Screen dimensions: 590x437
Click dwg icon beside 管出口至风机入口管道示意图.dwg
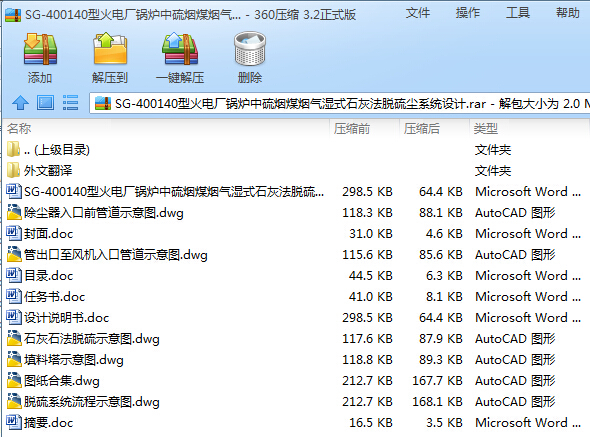tap(14, 254)
